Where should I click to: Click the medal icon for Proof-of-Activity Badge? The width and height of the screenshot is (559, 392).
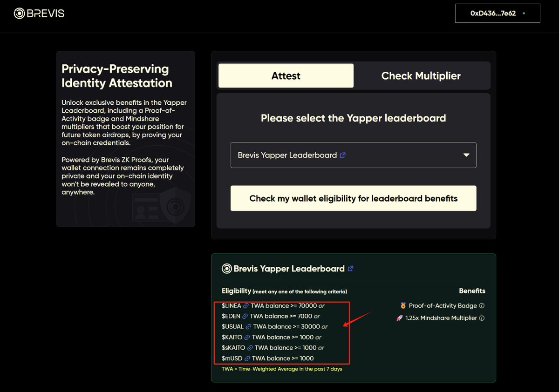point(403,306)
